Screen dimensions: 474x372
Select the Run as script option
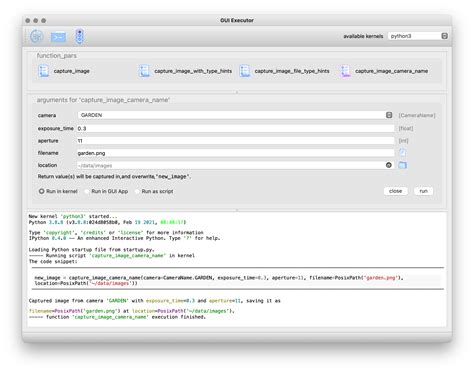(x=155, y=191)
